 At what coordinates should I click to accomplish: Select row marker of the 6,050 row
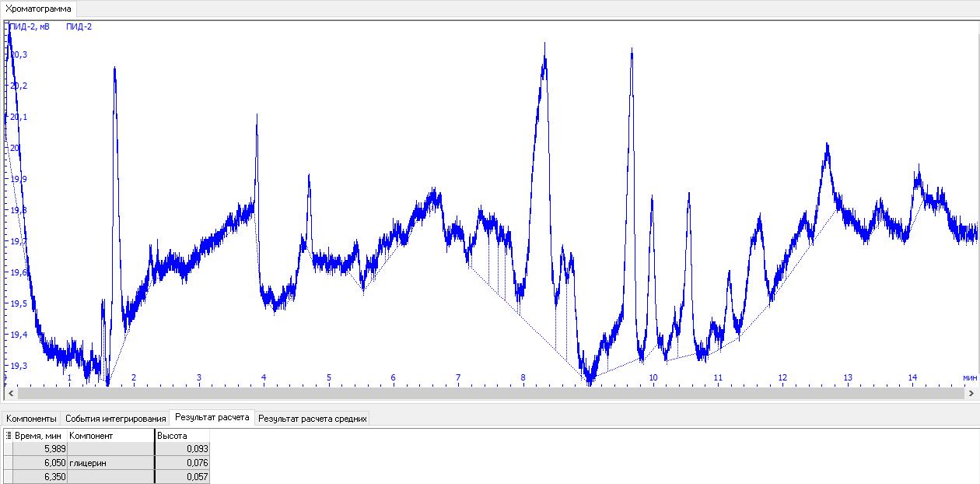[8, 463]
